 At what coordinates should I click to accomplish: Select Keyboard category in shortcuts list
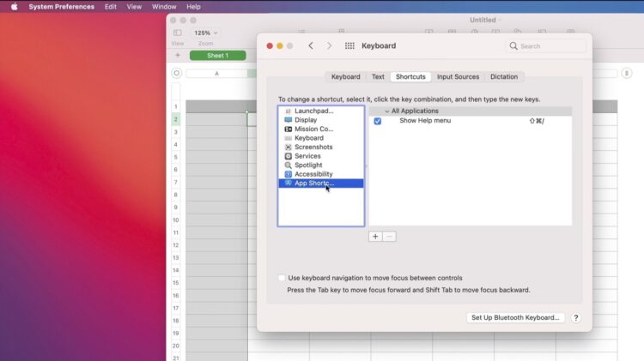321,138
